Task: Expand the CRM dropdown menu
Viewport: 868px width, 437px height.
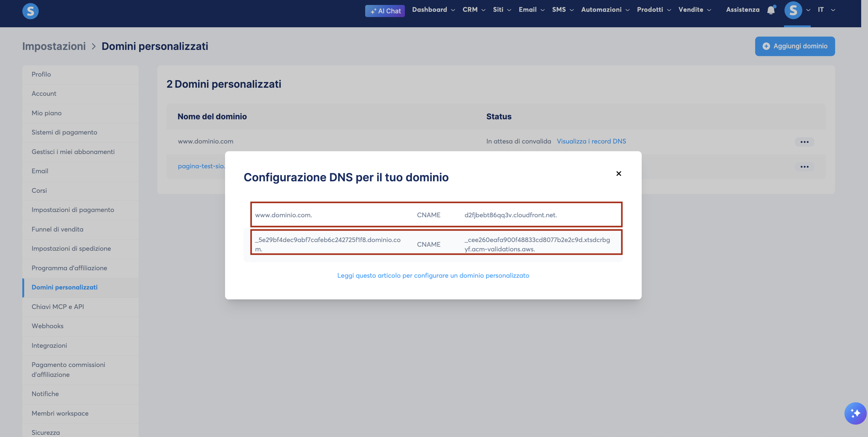Action: 474,10
